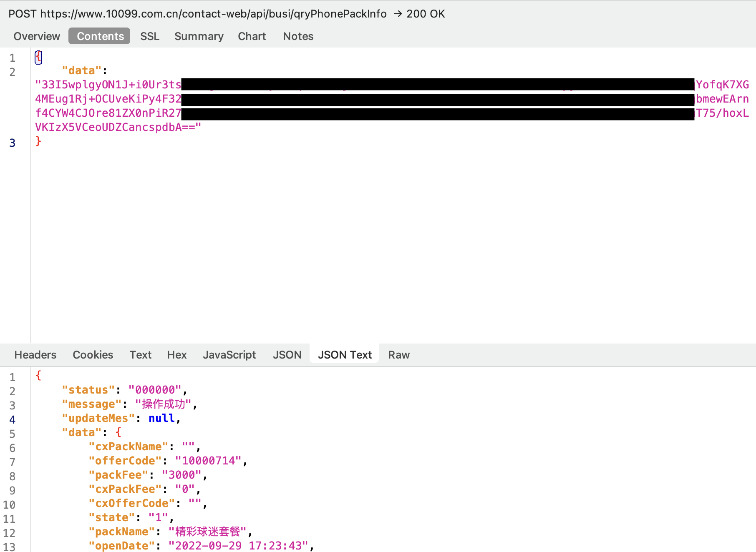The image size is (756, 552).
Task: Place cursor on the highlighted opening brace in the request
Action: (x=38, y=57)
